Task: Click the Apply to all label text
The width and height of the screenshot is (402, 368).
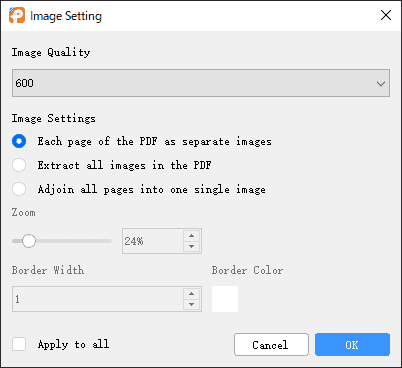Action: [73, 344]
